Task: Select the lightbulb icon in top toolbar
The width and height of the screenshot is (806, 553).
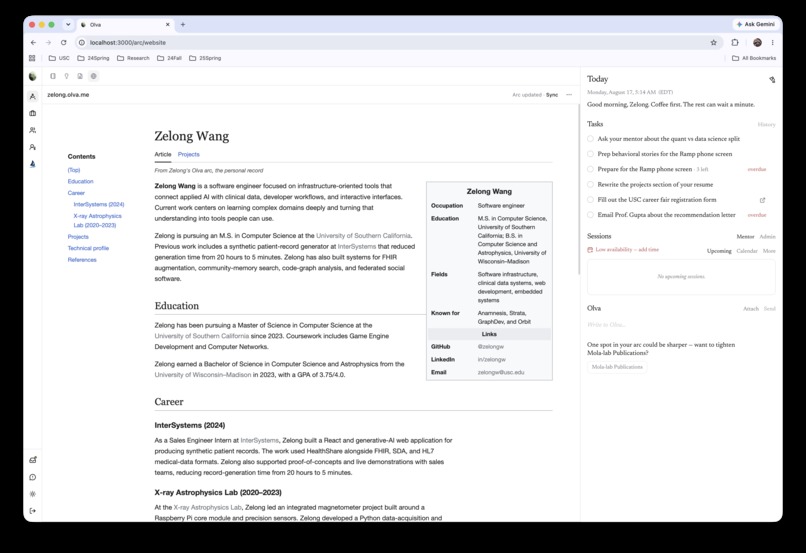Action: pos(66,76)
